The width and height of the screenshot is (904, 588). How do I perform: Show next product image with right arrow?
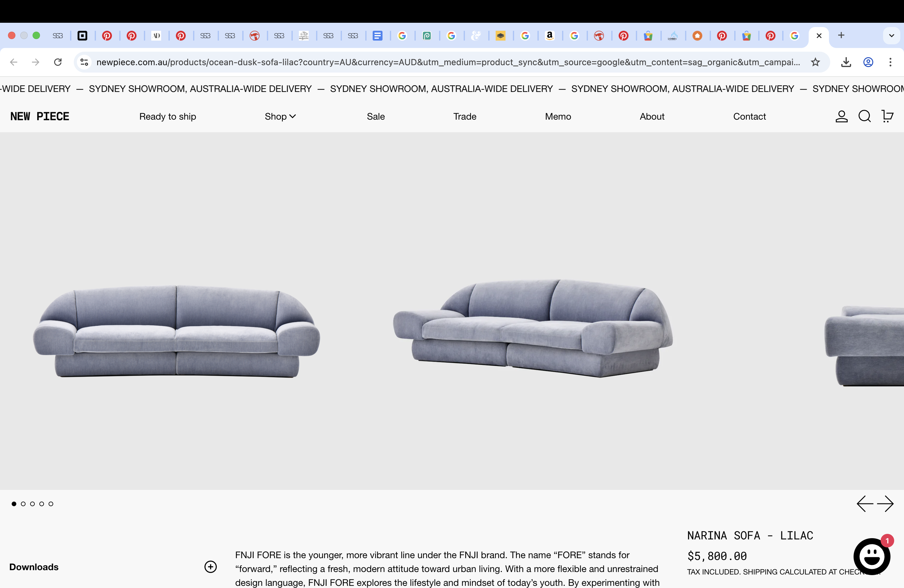[x=885, y=504]
